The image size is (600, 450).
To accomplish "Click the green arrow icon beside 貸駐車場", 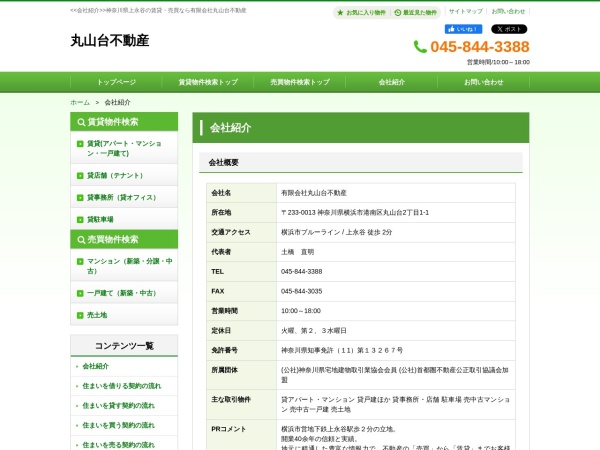I will point(80,220).
